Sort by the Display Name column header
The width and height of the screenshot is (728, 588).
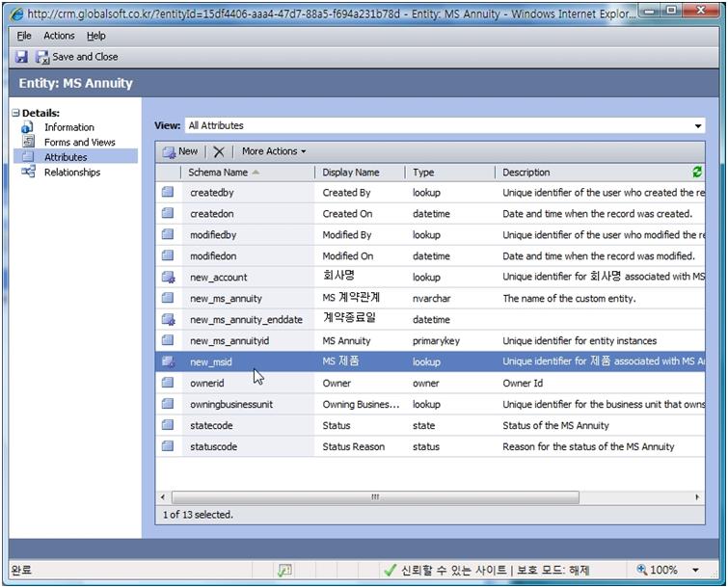click(351, 173)
